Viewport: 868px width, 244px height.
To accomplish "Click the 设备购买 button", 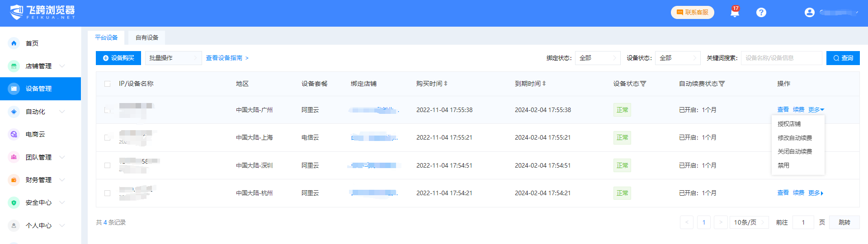I will pyautogui.click(x=118, y=58).
